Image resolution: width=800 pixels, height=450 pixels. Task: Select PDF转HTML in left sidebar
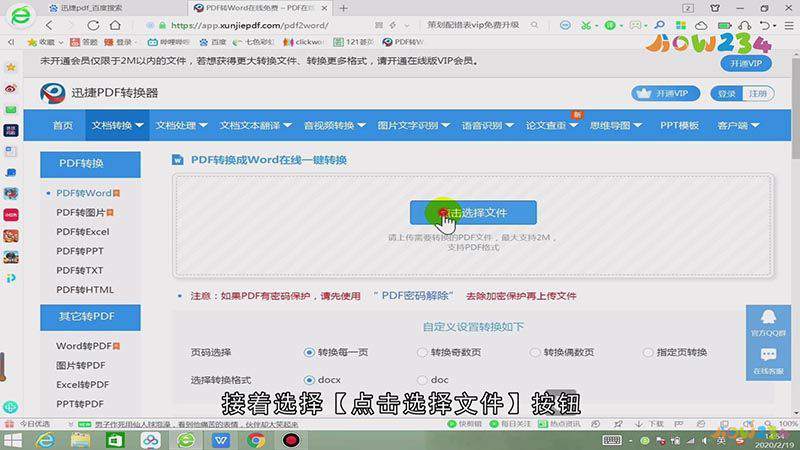point(85,290)
